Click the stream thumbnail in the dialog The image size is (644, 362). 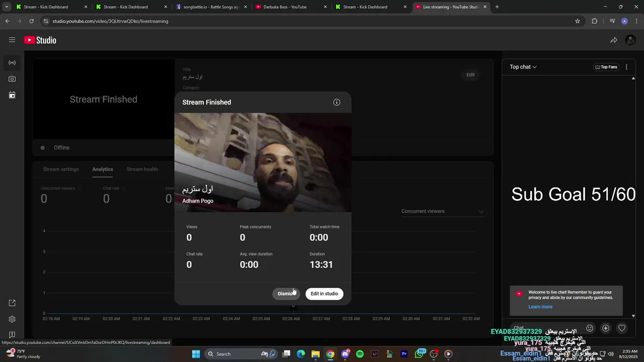263,162
